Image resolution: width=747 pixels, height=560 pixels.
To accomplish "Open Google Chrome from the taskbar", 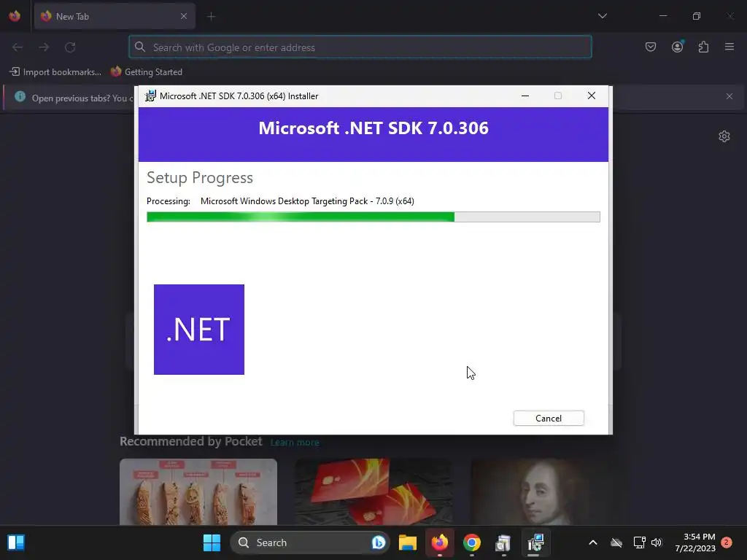I will 472,542.
